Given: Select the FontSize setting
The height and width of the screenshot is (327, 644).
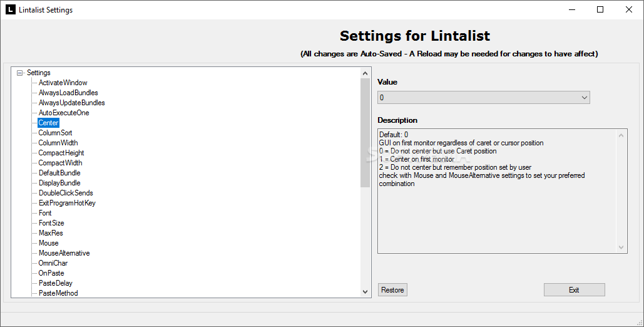Looking at the screenshot, I should point(51,223).
